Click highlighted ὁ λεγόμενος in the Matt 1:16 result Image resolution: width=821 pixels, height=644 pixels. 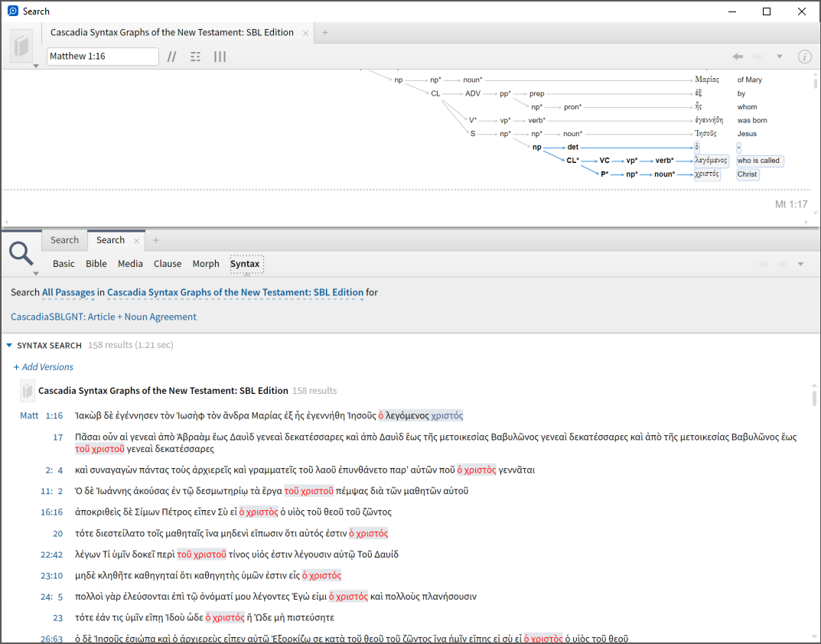pyautogui.click(x=404, y=416)
